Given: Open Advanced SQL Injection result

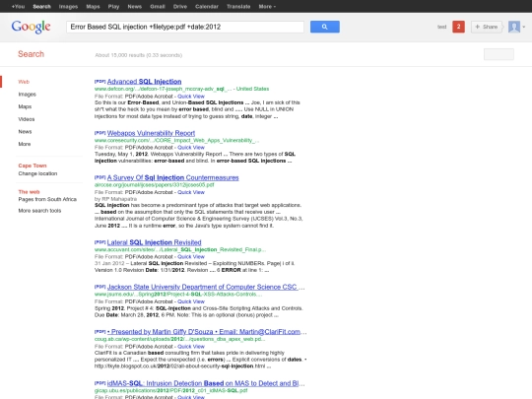Looking at the screenshot, I should coord(144,82).
